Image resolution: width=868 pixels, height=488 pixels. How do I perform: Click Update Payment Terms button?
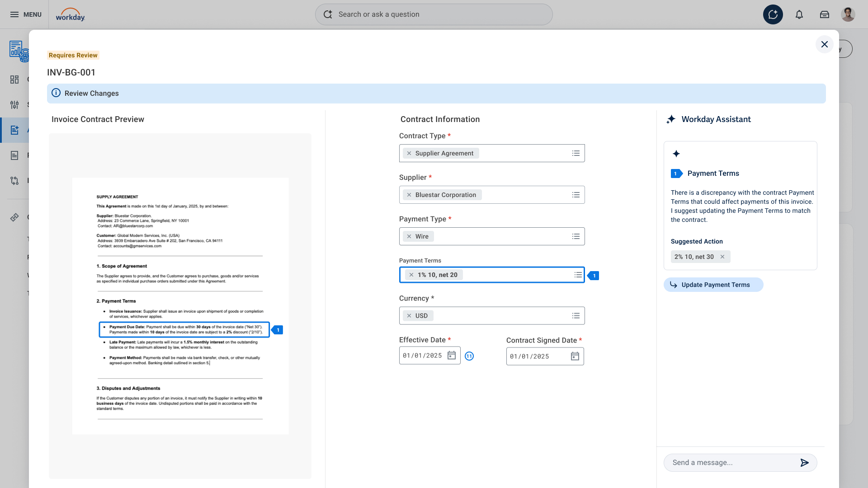coord(713,285)
